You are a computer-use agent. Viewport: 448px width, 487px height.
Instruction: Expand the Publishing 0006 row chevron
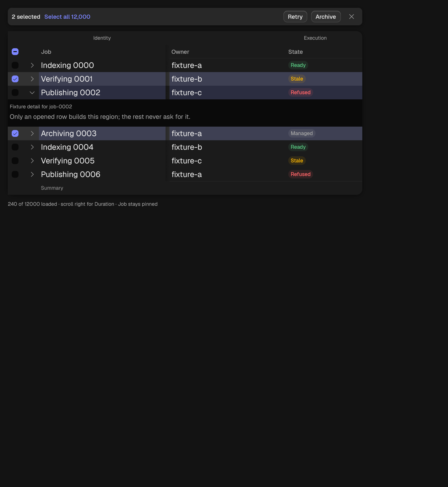click(32, 174)
